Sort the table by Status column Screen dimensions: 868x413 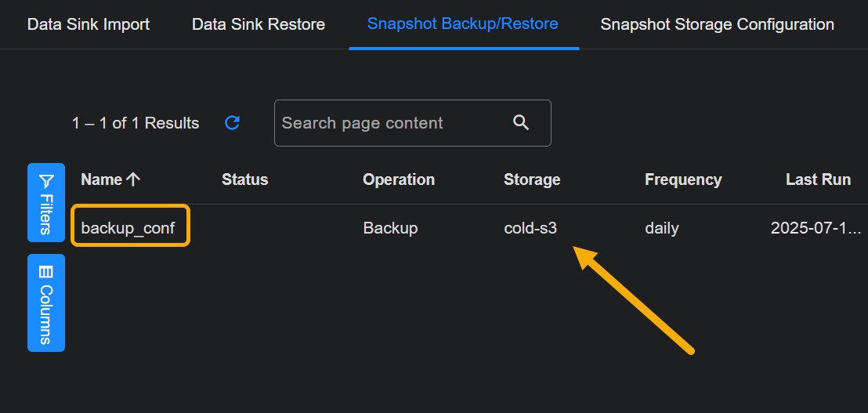pyautogui.click(x=244, y=179)
